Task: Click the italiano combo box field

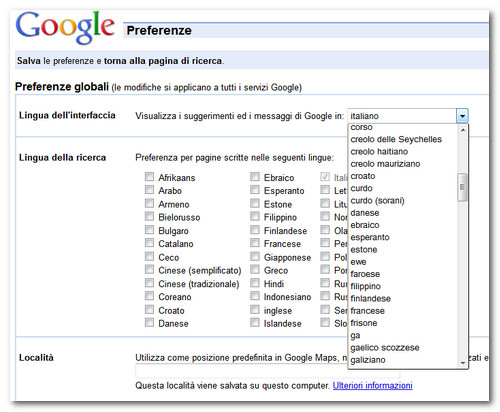Action: 402,116
